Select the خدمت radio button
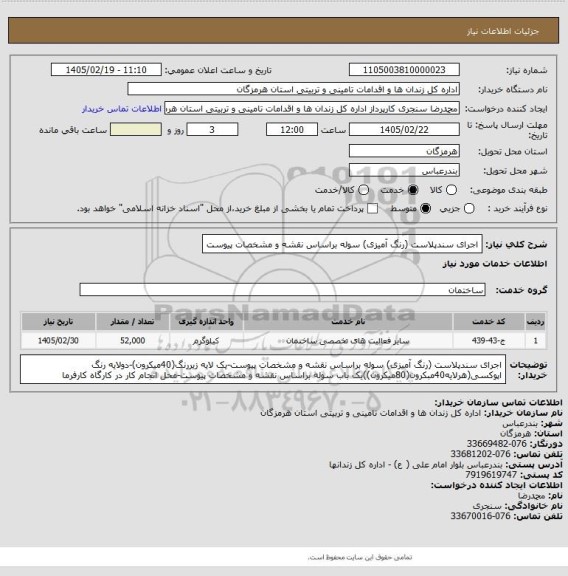The height and width of the screenshot is (576, 568). 413,190
